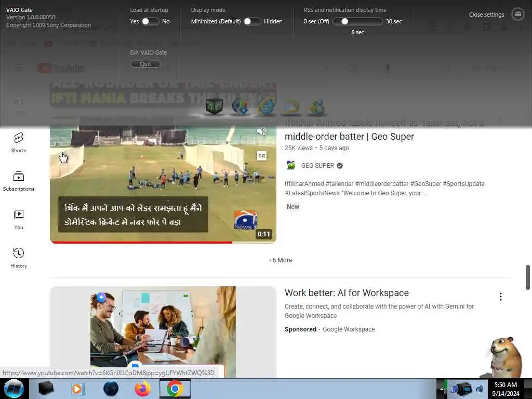Open the 'Work better: AI for Workspace' ad title
This screenshot has width=532, height=399.
pos(347,293)
